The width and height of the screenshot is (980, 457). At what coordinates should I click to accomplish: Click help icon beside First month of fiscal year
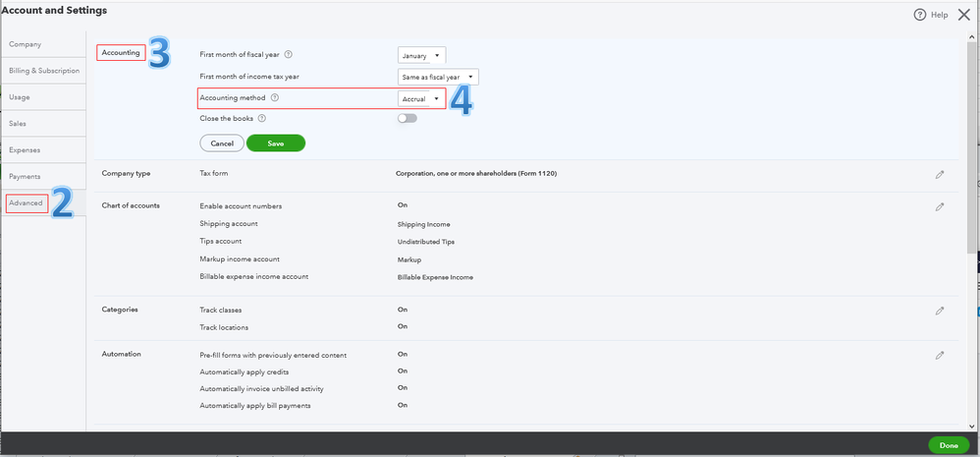[288, 54]
